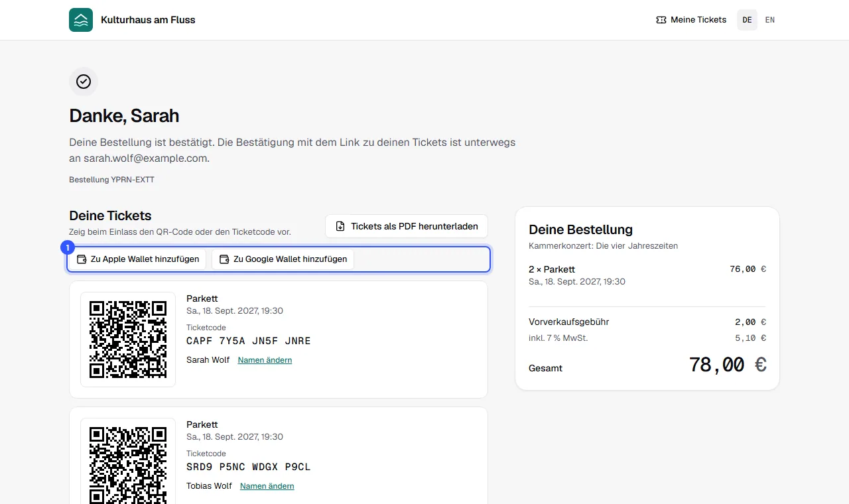Switch language to DE
Image resolution: width=849 pixels, height=504 pixels.
point(748,20)
